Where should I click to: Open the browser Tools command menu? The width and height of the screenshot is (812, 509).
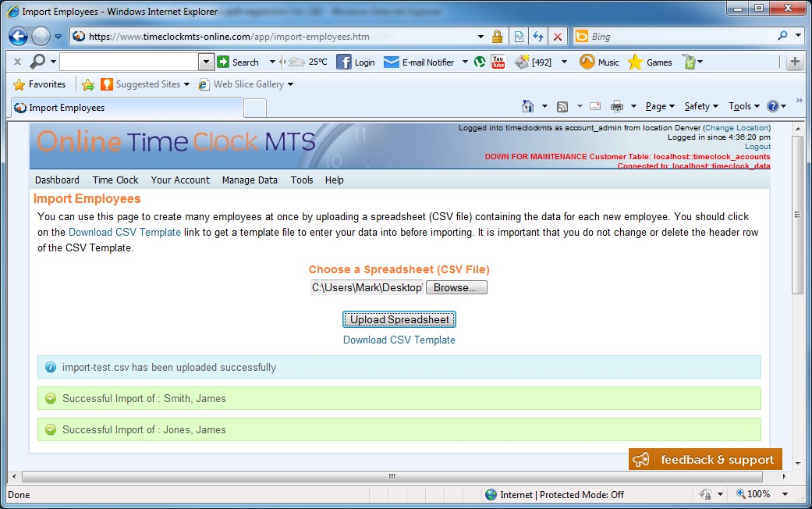[743, 105]
